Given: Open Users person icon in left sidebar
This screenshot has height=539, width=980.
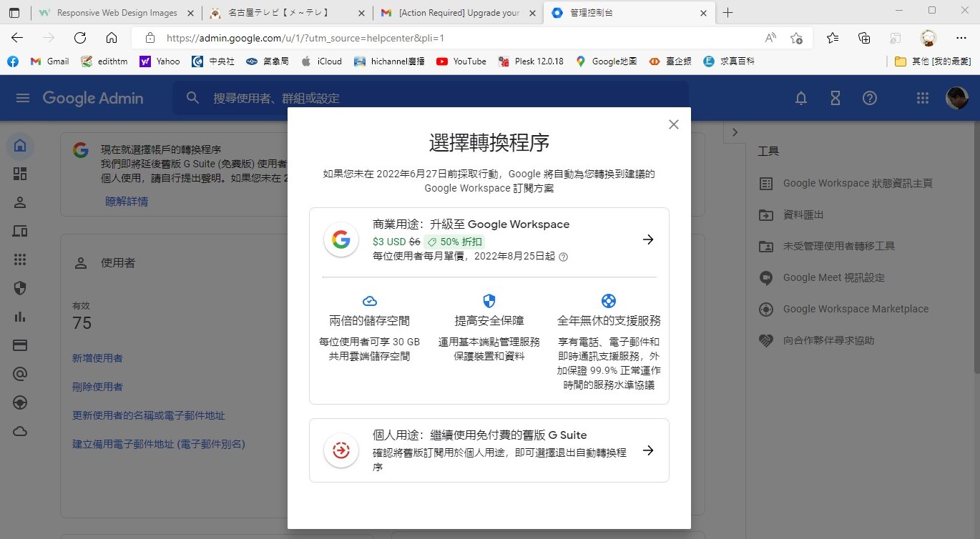Looking at the screenshot, I should (20, 202).
